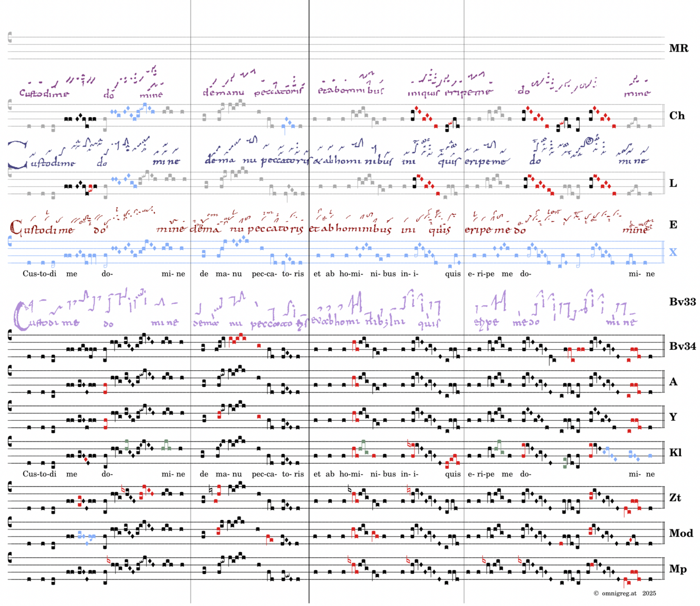Click the clef at the start of the Bv34 staff

pos(10,335)
